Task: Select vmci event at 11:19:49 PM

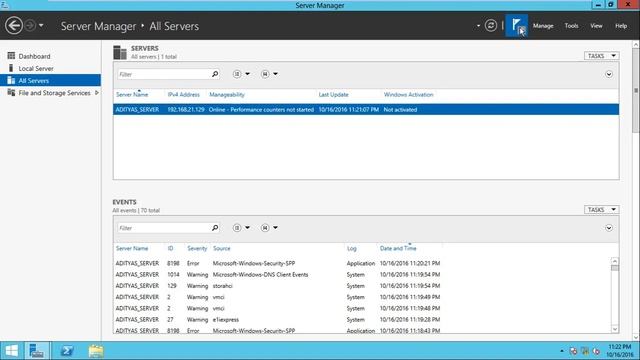Action: 362,297
